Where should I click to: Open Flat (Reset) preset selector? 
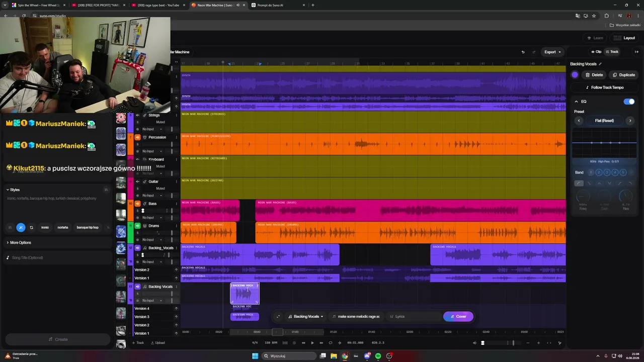point(604,121)
